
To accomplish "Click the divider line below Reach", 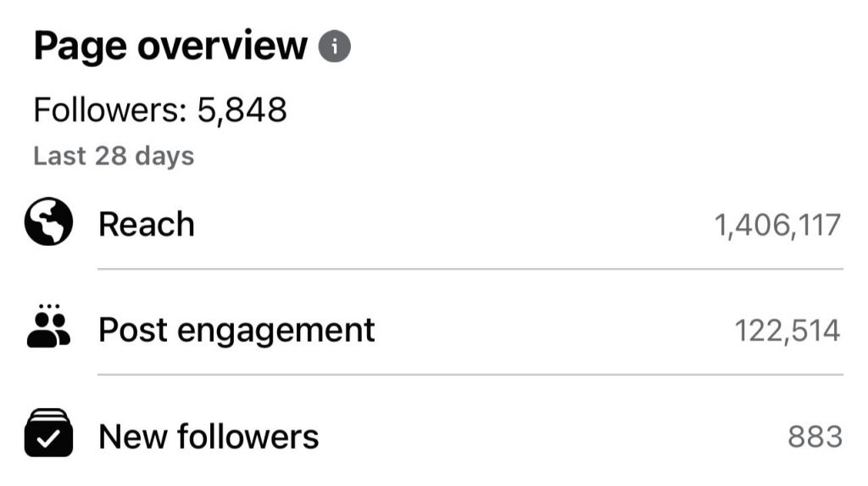I will click(470, 270).
